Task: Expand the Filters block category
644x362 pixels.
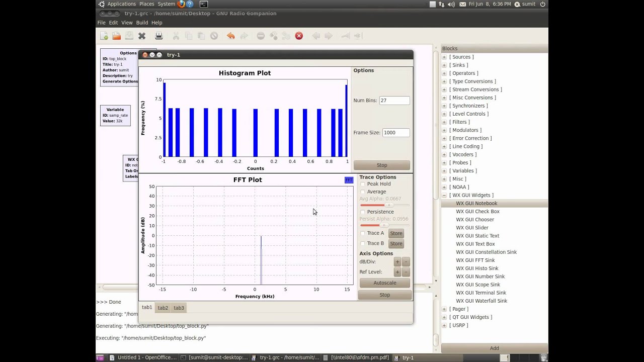Action: point(444,122)
